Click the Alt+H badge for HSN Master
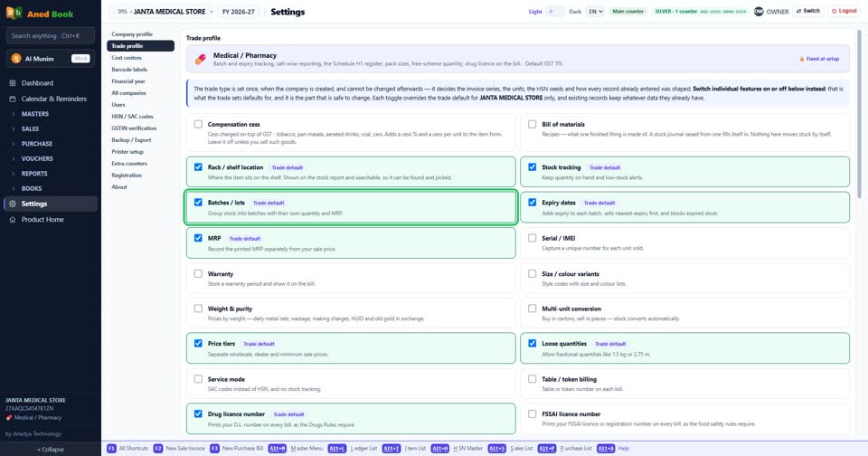 coord(440,448)
